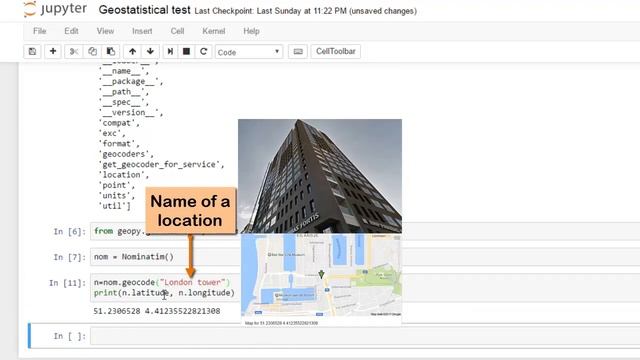640x360 pixels.
Task: Click the '__spec__' output line
Action: tap(124, 102)
